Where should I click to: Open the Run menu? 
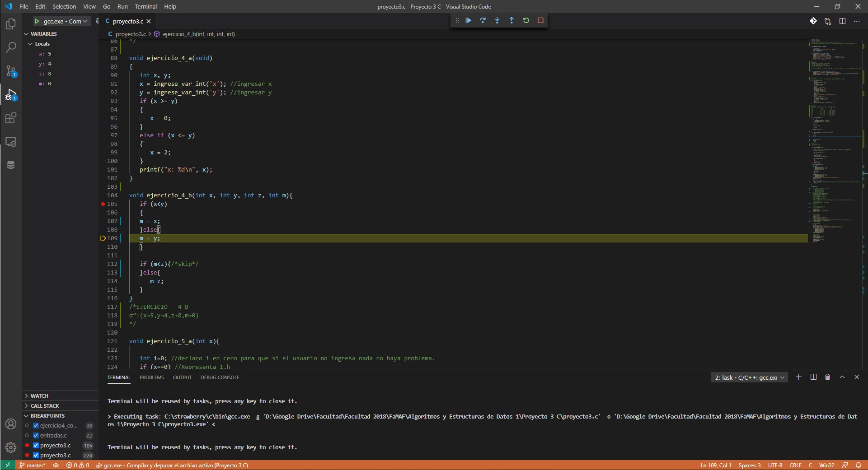(122, 6)
